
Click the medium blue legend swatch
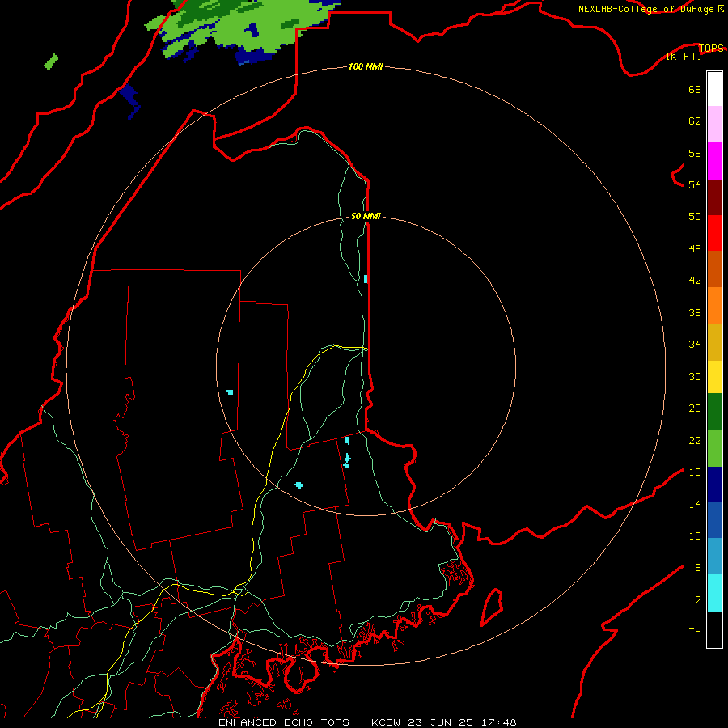pos(714,520)
